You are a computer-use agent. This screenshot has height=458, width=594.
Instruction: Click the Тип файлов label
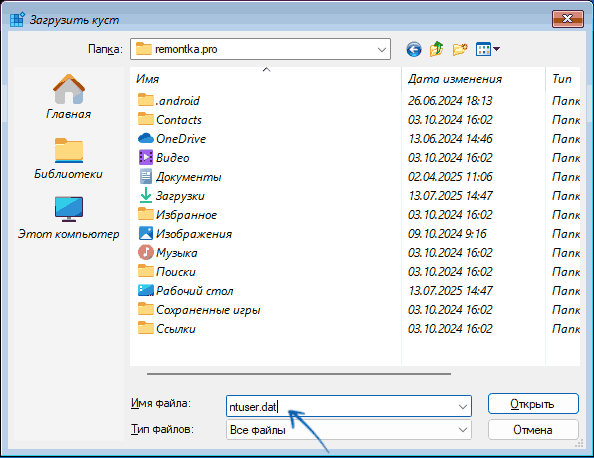(x=162, y=429)
